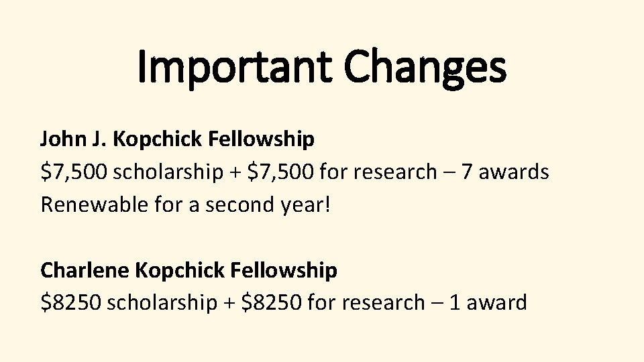Click the plus sign in John Kopchick line
This screenshot has height=362, width=644.
point(235,173)
